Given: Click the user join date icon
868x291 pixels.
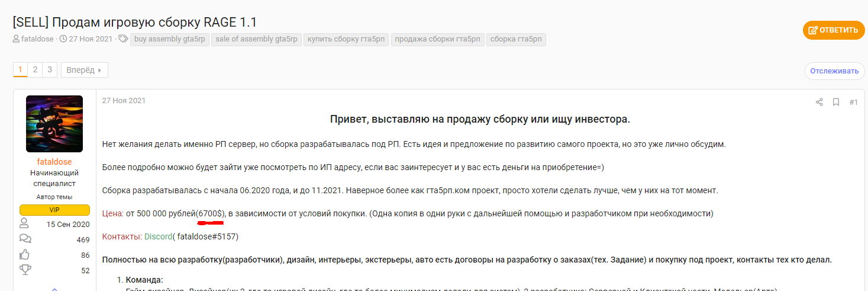Looking at the screenshot, I should [24, 223].
